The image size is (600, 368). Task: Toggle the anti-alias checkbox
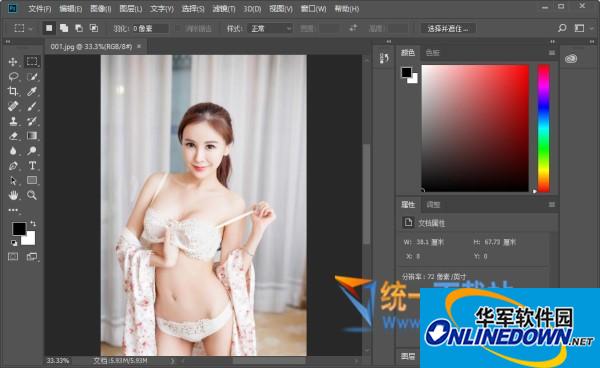[179, 28]
